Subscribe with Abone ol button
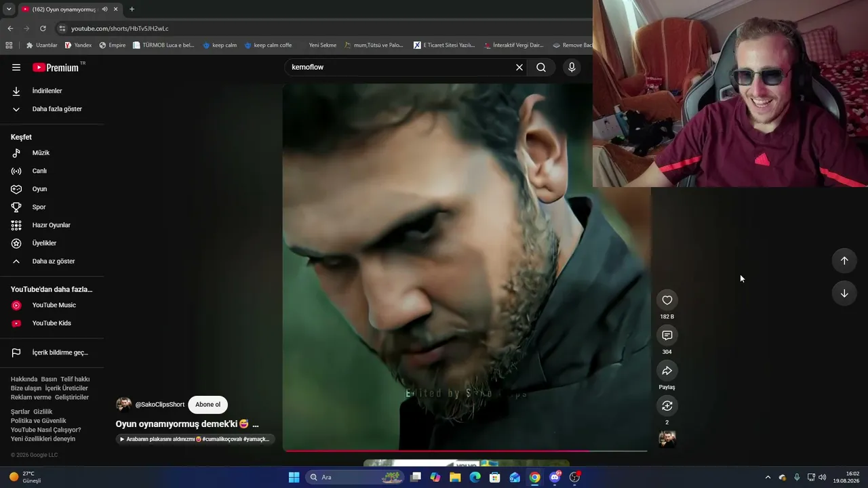This screenshot has width=868, height=488. [x=208, y=405]
